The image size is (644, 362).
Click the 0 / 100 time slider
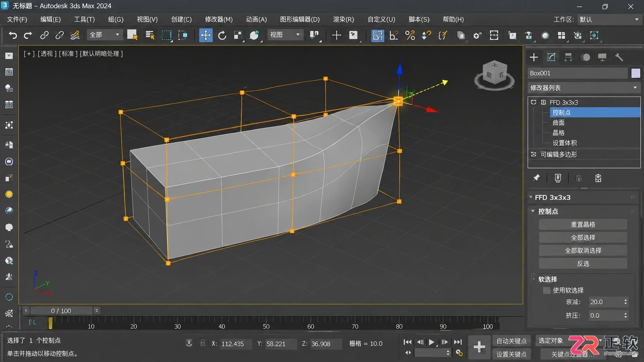(x=61, y=311)
